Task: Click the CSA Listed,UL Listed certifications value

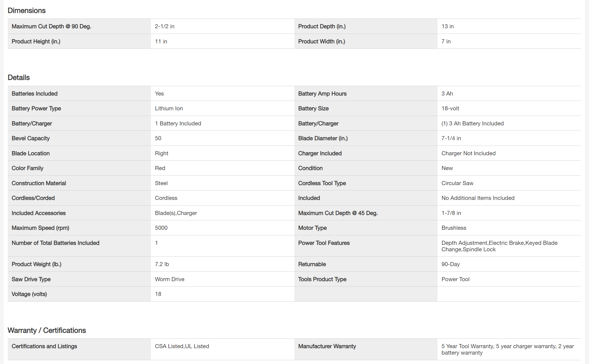Action: point(182,346)
